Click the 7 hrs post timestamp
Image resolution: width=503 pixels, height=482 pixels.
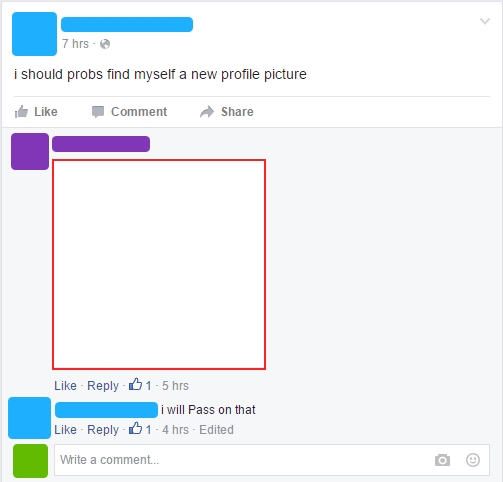click(x=75, y=44)
